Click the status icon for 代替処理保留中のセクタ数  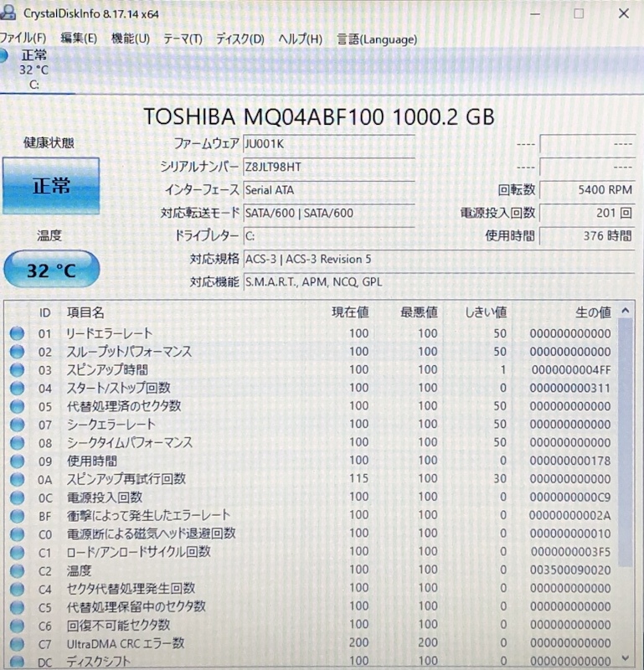(17, 607)
